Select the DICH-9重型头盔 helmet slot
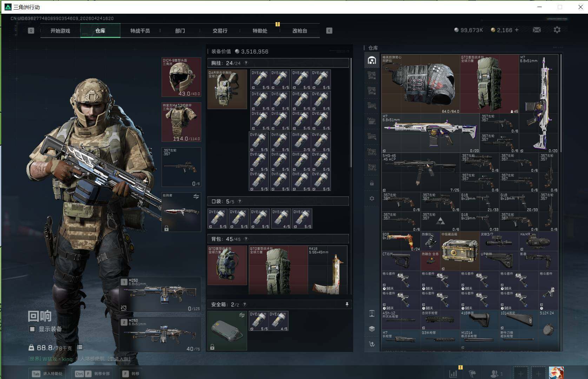 [x=181, y=77]
